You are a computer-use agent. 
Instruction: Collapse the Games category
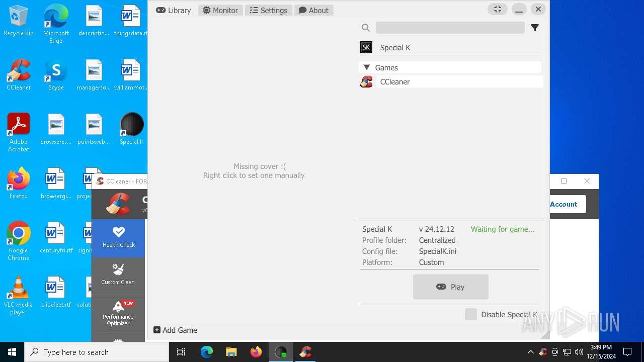point(450,67)
